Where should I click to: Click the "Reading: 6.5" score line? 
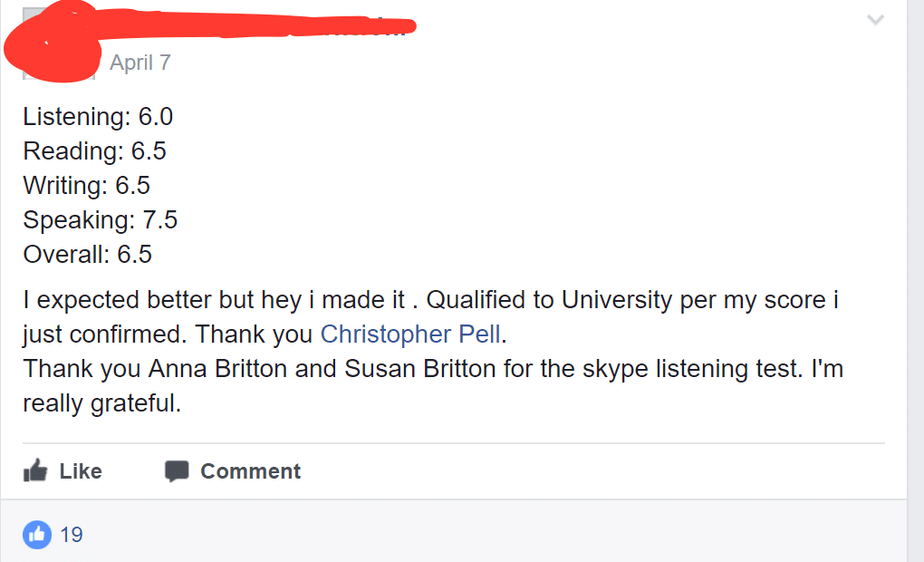click(95, 151)
